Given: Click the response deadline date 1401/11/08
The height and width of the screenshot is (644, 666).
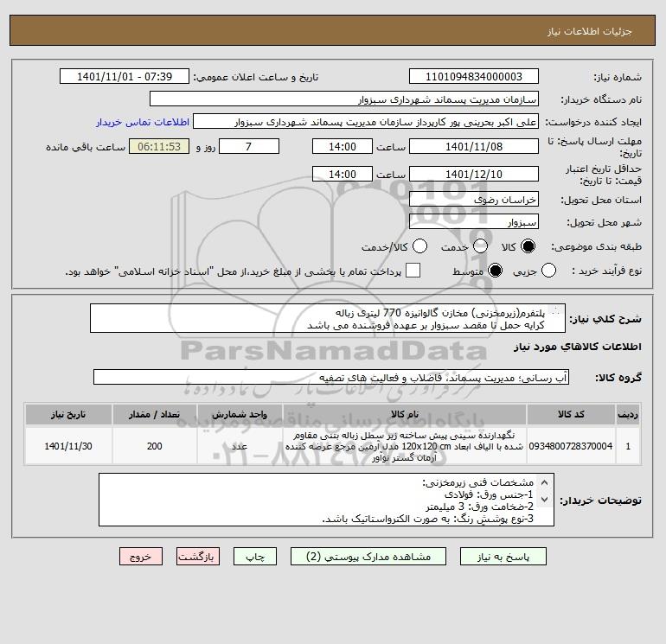Looking at the screenshot, I should (474, 146).
